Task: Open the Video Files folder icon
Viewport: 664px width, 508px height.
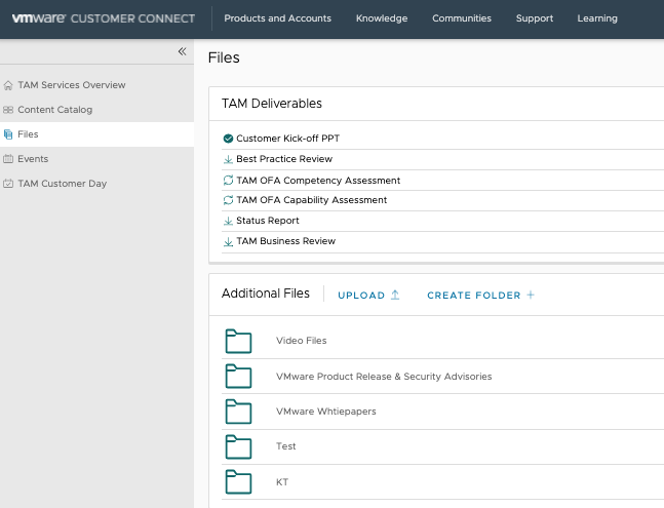Action: pos(238,341)
